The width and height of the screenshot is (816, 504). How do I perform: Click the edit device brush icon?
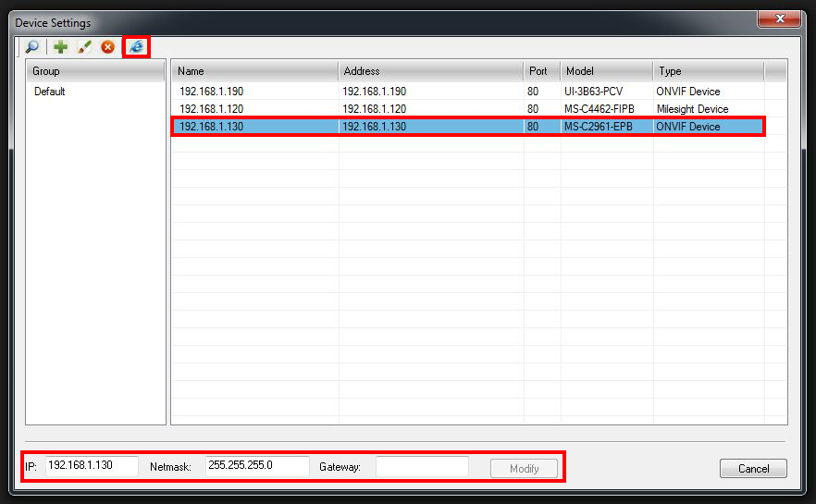tap(84, 47)
